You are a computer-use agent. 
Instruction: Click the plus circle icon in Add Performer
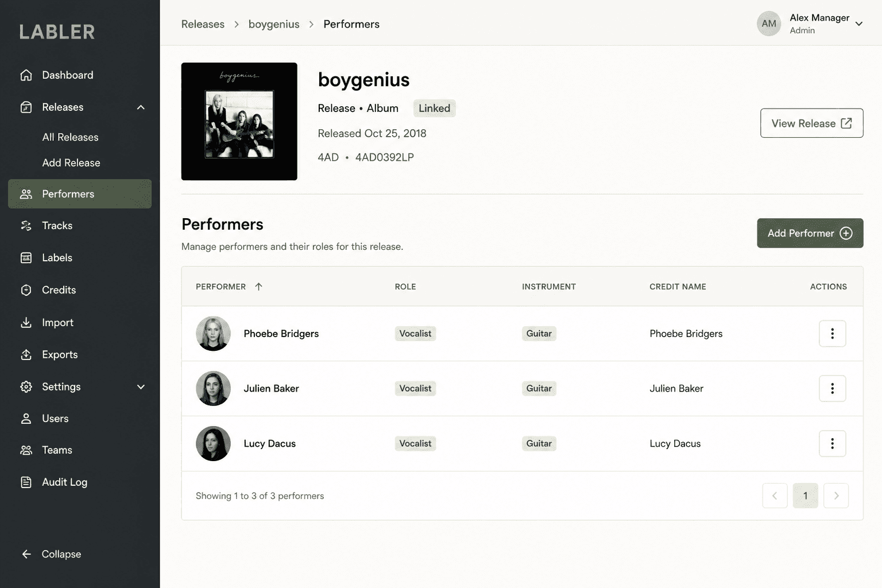[846, 233]
